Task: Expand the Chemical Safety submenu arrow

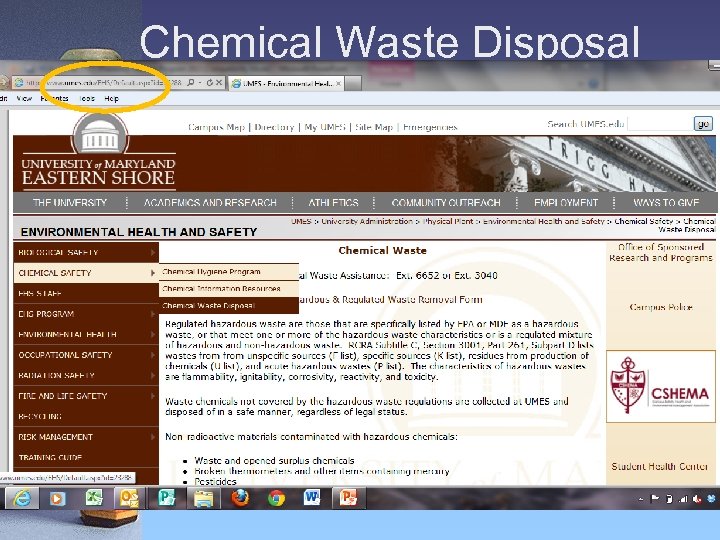Action: point(152,273)
